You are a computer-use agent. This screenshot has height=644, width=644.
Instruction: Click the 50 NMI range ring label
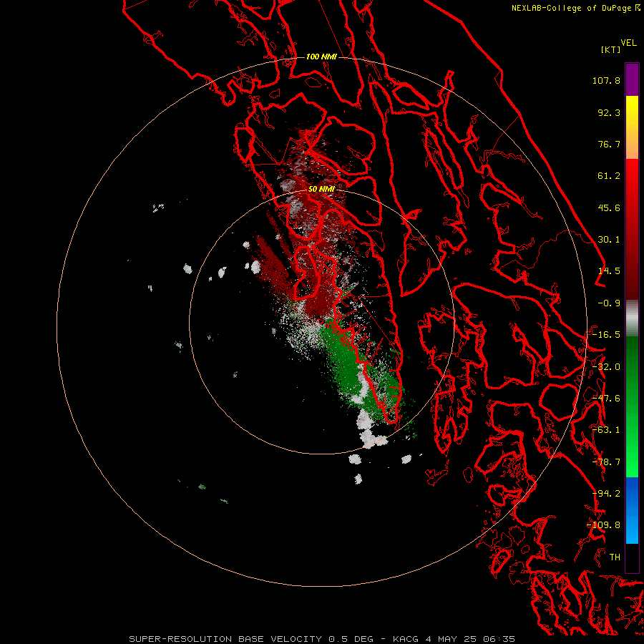[x=321, y=189]
